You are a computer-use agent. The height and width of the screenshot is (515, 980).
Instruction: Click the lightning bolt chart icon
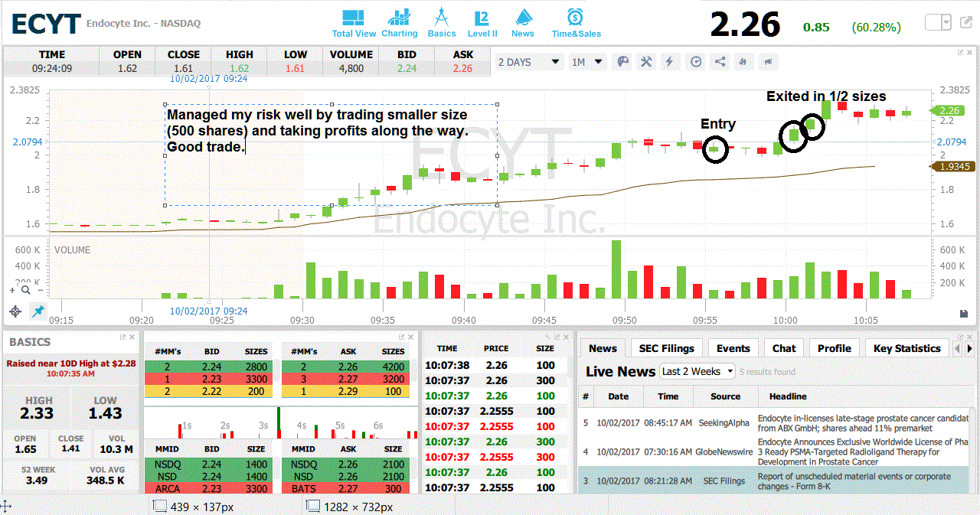[x=670, y=62]
